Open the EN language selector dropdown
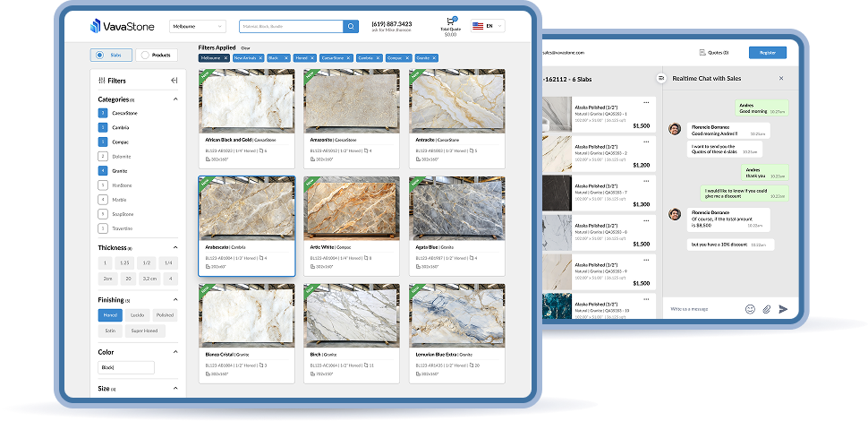This screenshot has width=868, height=421. pos(488,27)
